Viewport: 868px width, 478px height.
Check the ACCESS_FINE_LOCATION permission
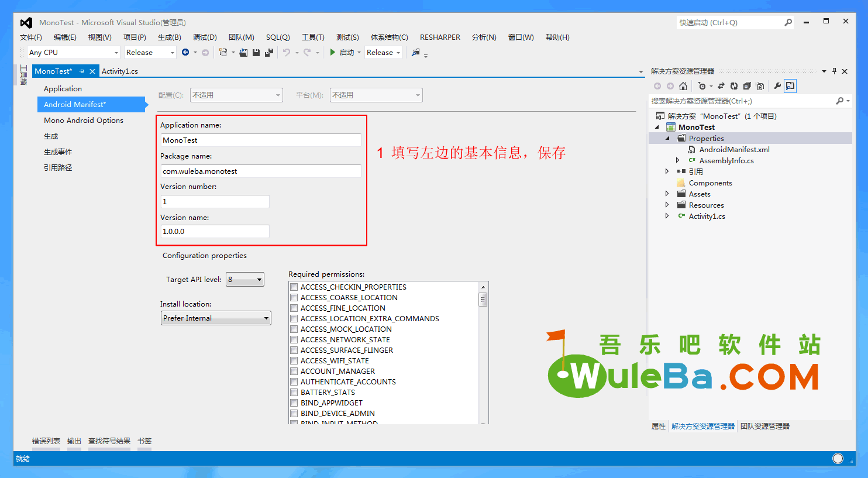[294, 308]
